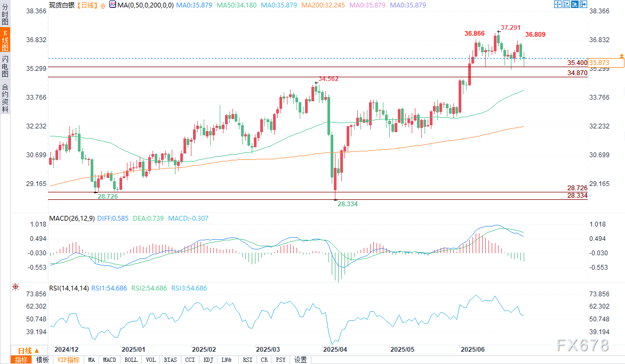Toggle the MACD indicator button
Image resolution: width=625 pixels, height=364 pixels.
tap(109, 360)
